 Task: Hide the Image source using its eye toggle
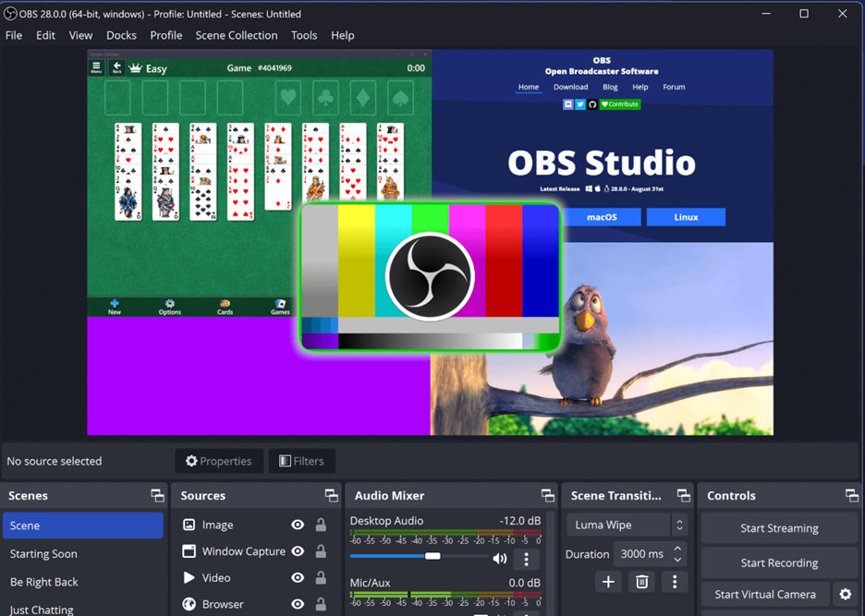[297, 525]
